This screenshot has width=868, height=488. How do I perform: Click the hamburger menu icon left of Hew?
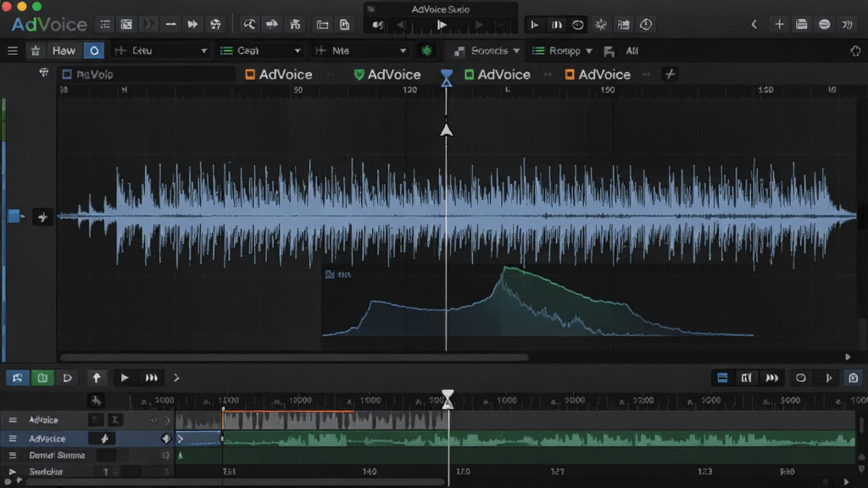tap(13, 51)
